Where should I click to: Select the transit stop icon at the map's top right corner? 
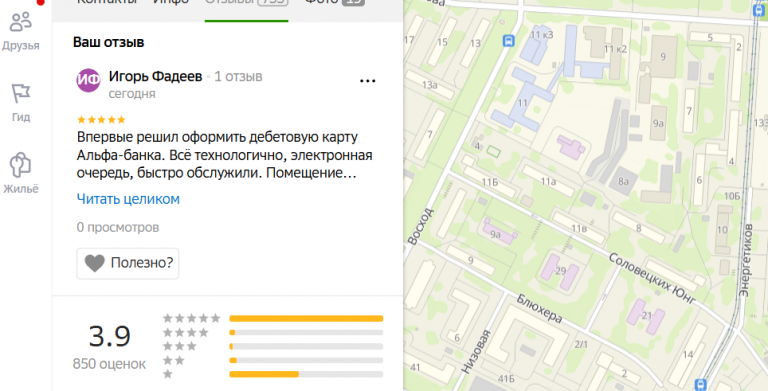click(x=760, y=11)
